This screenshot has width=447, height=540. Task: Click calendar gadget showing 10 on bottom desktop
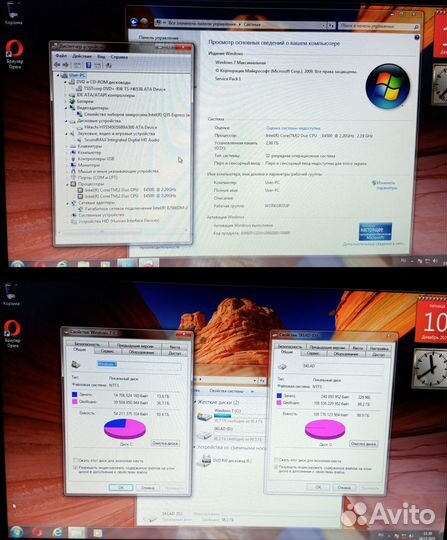click(x=432, y=320)
